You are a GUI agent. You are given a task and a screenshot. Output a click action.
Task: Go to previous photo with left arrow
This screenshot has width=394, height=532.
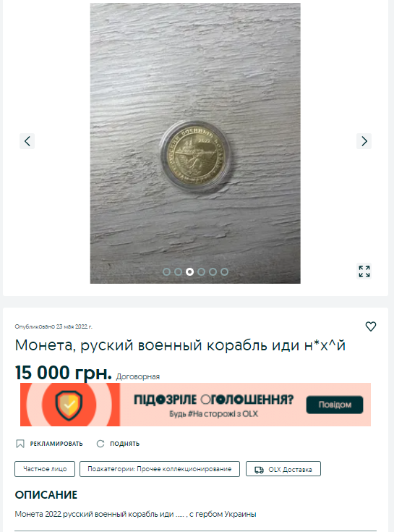(27, 141)
